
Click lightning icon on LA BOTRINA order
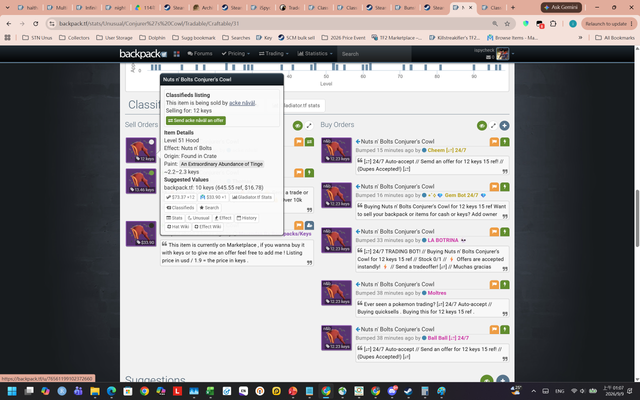[505, 231]
